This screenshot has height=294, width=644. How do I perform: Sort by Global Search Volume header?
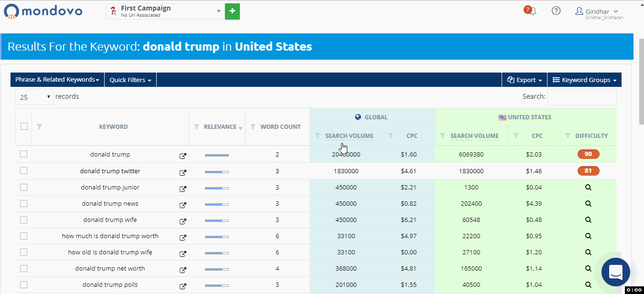click(x=349, y=136)
